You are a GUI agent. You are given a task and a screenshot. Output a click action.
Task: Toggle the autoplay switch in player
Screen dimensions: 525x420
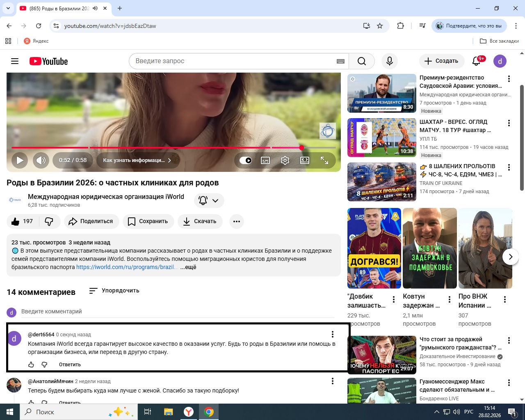pos(245,160)
